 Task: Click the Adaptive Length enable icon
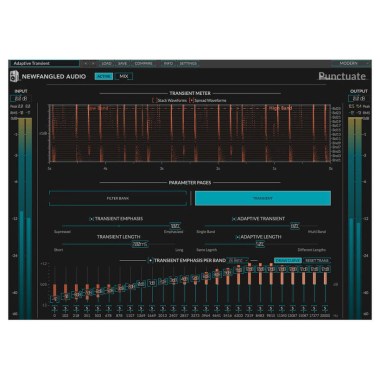238,237
